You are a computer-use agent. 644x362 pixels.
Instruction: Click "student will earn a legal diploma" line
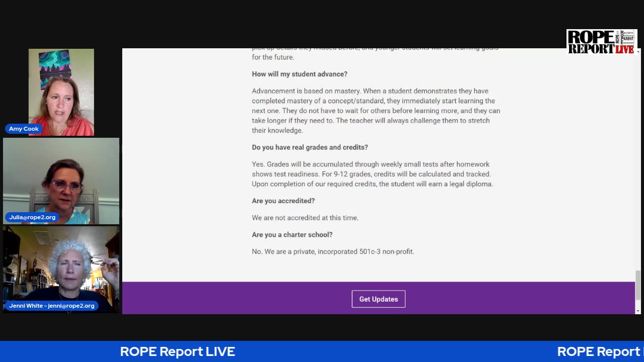coord(372,184)
